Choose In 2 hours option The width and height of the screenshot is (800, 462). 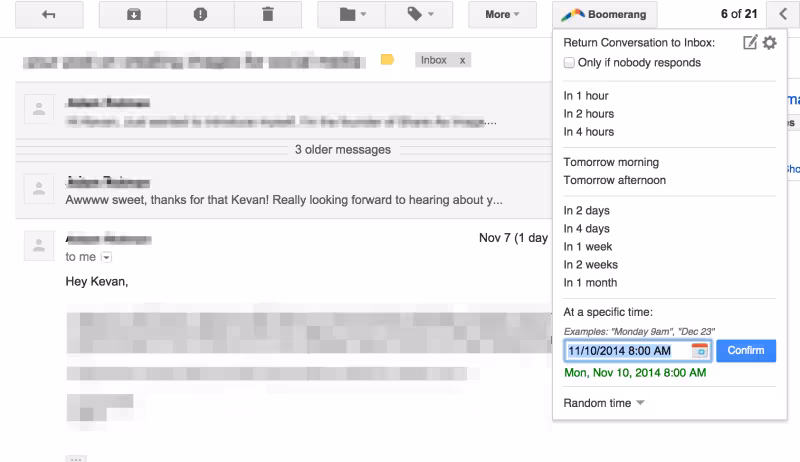click(x=588, y=114)
